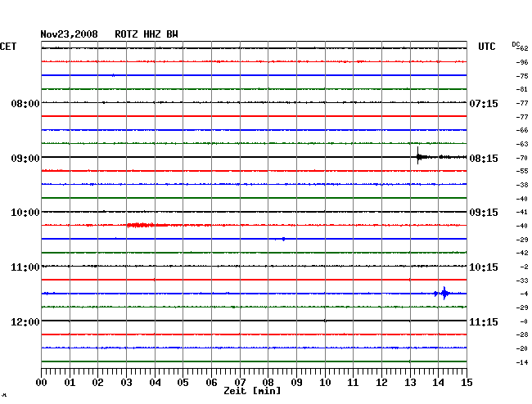Click the date label Nov23,2008
This screenshot has height=404, width=532.
[70, 34]
